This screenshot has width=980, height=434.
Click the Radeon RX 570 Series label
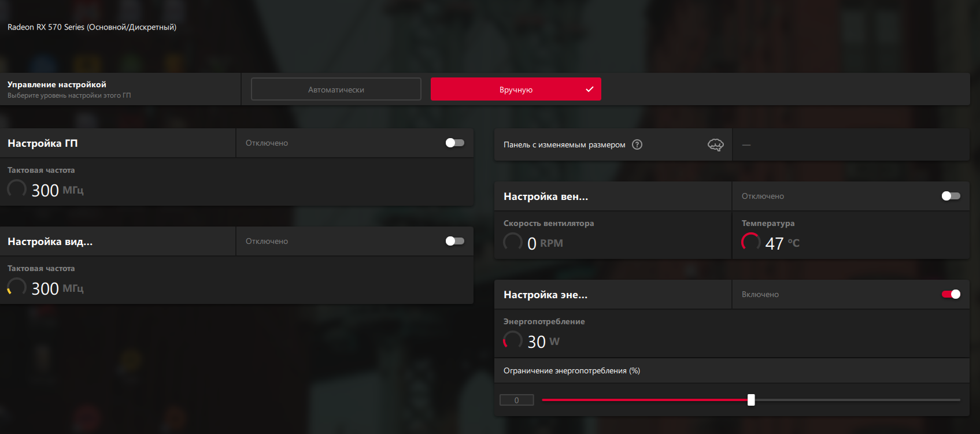pos(92,27)
